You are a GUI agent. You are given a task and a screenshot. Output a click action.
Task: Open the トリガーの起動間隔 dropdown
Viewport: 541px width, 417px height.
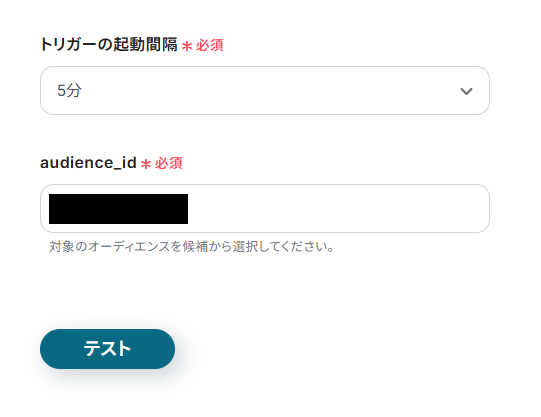[265, 90]
